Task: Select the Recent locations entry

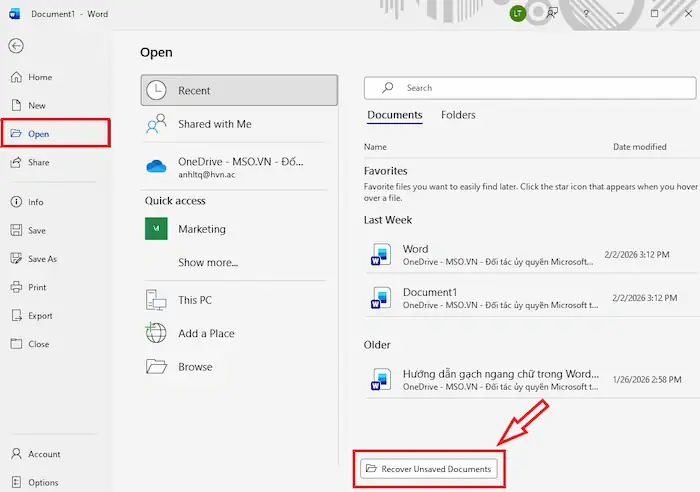Action: (239, 90)
